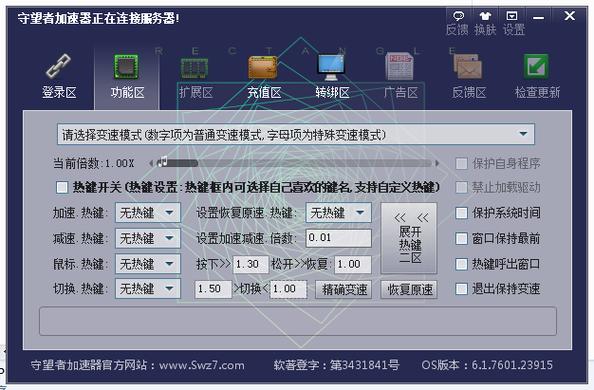Open the 减速.热键 dropdown
Viewport: 594px width, 390px height.
(x=148, y=238)
